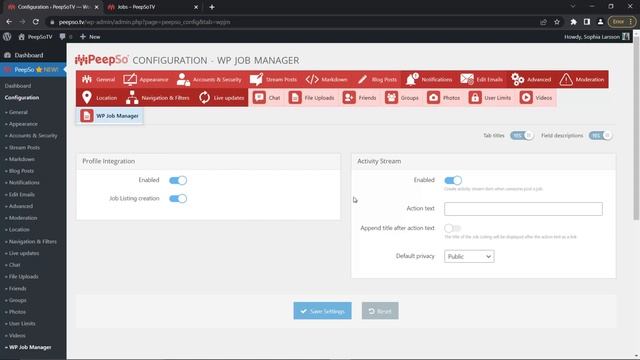This screenshot has width=640, height=360.
Task: Open Navigation & Filters sidebar submenu item
Action: tap(32, 242)
